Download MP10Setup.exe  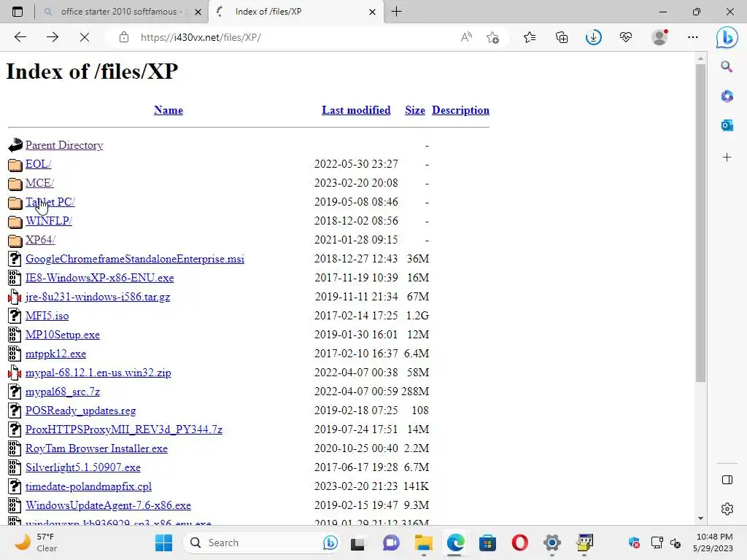[x=63, y=335]
